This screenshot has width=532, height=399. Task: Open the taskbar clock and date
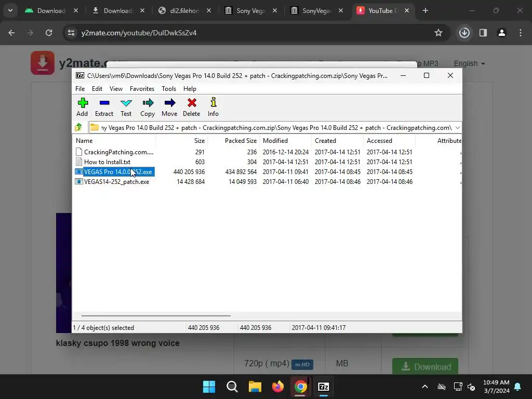[496, 387]
